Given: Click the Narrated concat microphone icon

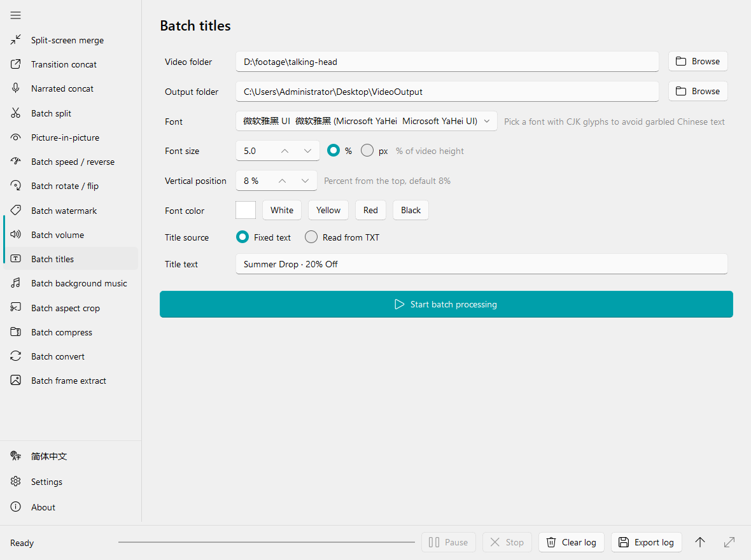Looking at the screenshot, I should (x=16, y=88).
